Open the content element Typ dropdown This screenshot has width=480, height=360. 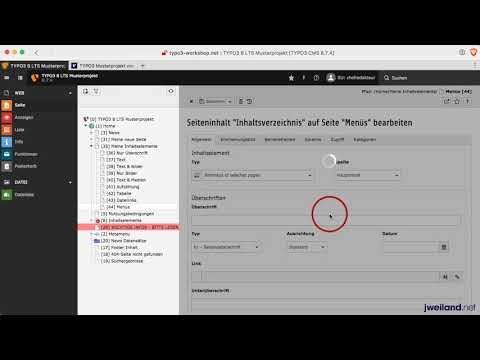[x=252, y=175]
